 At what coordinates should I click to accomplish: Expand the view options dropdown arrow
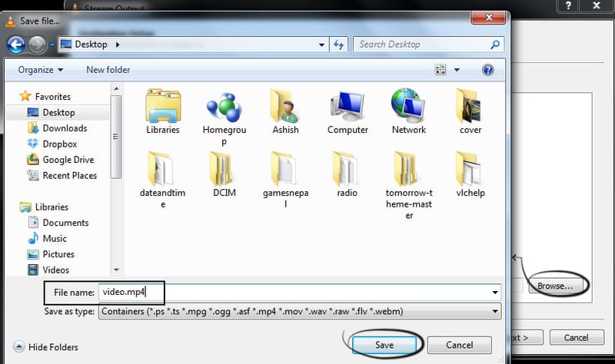[x=457, y=70]
